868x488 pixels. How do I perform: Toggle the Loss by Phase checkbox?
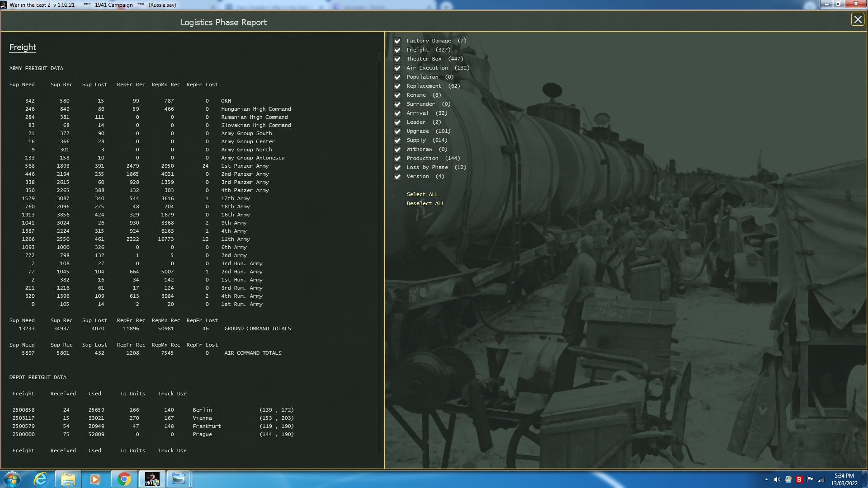pyautogui.click(x=397, y=168)
